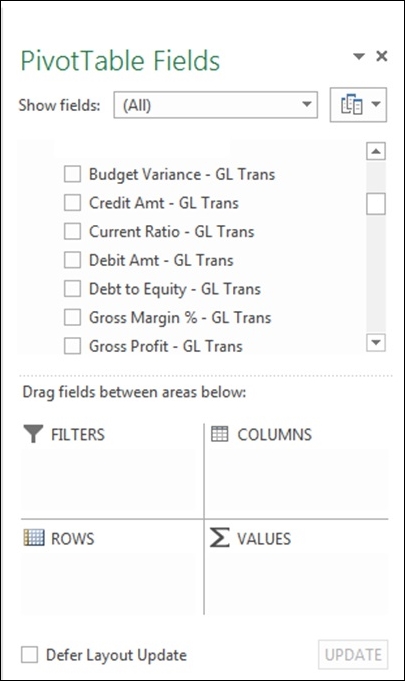Select Debt to Equity - GL Trans checkbox
405x681 pixels.
click(72, 289)
